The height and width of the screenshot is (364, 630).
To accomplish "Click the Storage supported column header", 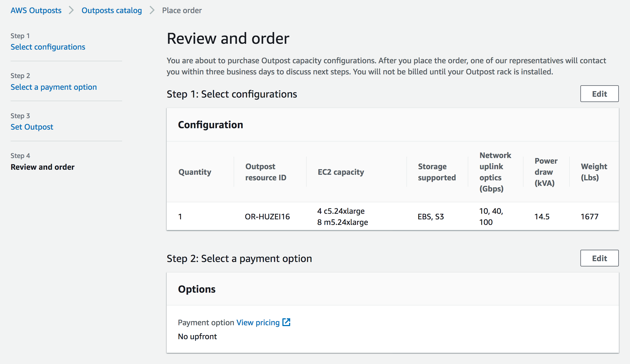I will 437,172.
